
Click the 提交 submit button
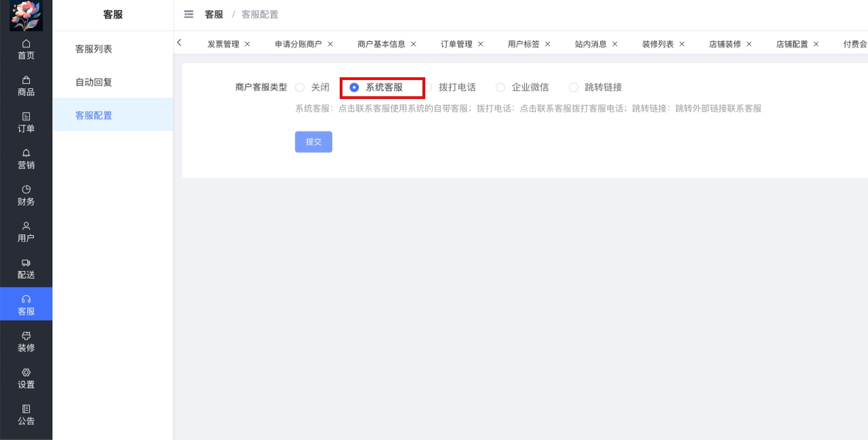[x=313, y=142]
